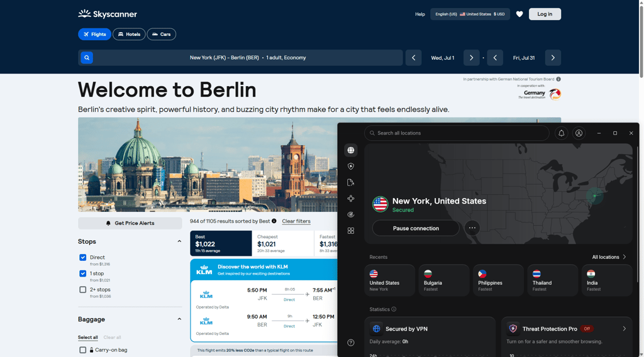The height and width of the screenshot is (357, 644).
Task: Open the grid apps icon in VPN sidebar
Action: click(x=351, y=231)
